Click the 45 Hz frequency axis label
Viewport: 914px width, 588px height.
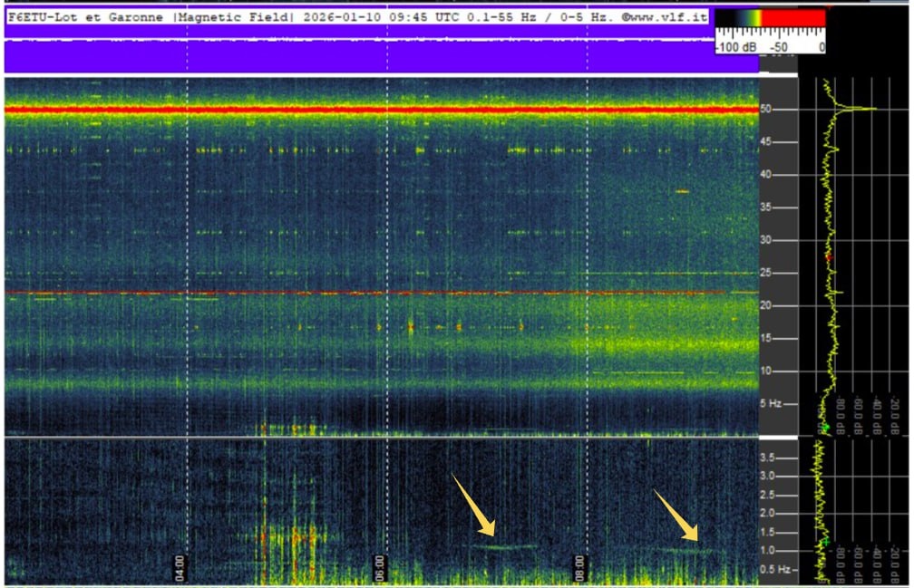coord(766,141)
